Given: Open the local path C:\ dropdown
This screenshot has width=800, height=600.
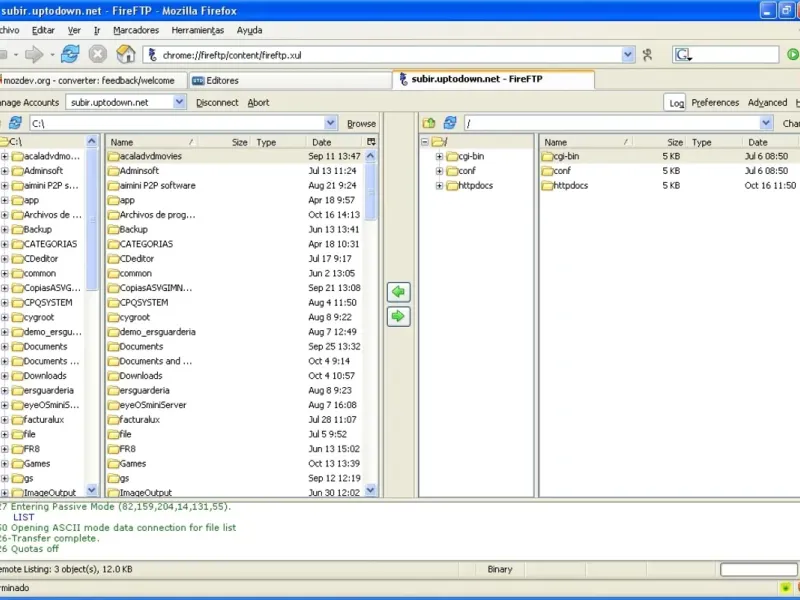Looking at the screenshot, I should pyautogui.click(x=330, y=123).
